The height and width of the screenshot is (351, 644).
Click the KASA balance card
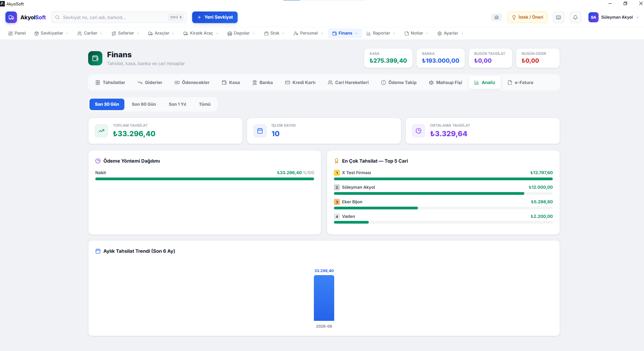(388, 58)
